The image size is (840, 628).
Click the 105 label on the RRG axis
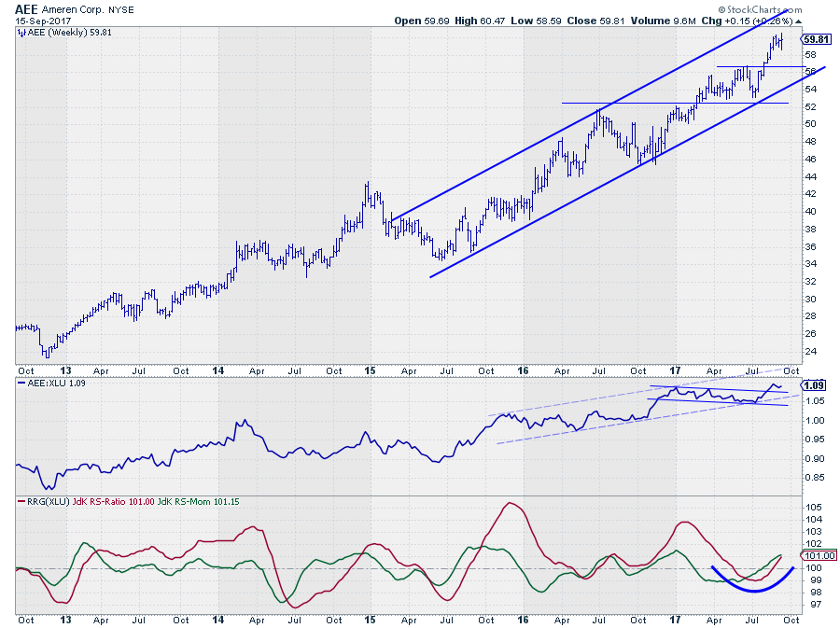pyautogui.click(x=813, y=508)
